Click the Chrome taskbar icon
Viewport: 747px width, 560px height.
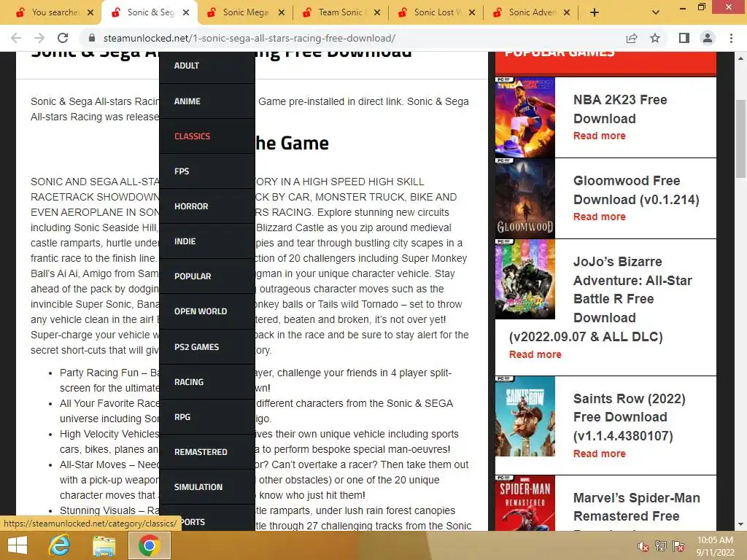click(x=149, y=545)
